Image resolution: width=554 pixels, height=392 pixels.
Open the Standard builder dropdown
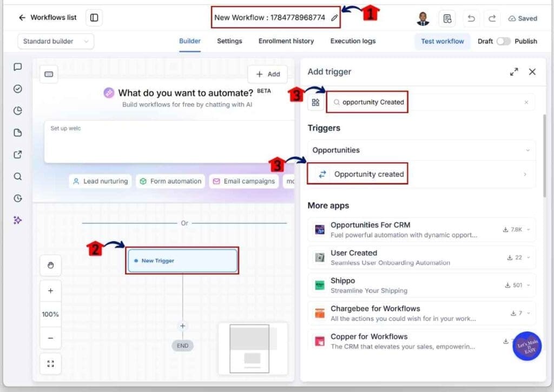[56, 41]
